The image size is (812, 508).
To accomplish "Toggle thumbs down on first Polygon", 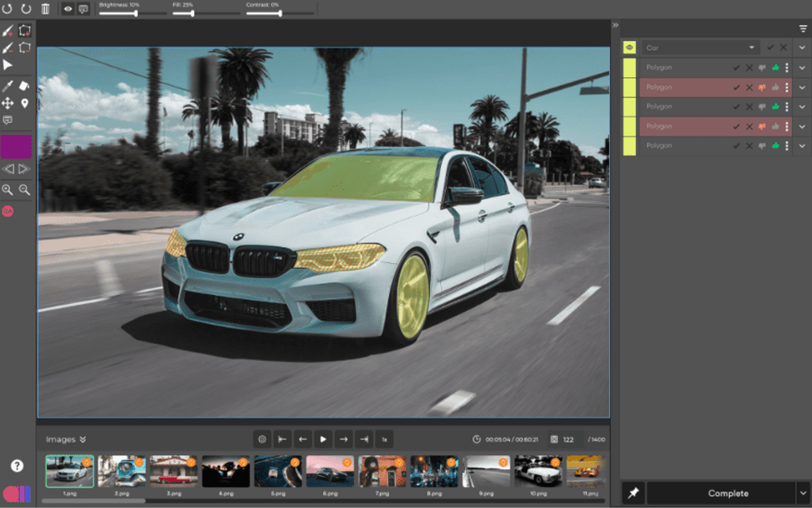I will pyautogui.click(x=762, y=68).
